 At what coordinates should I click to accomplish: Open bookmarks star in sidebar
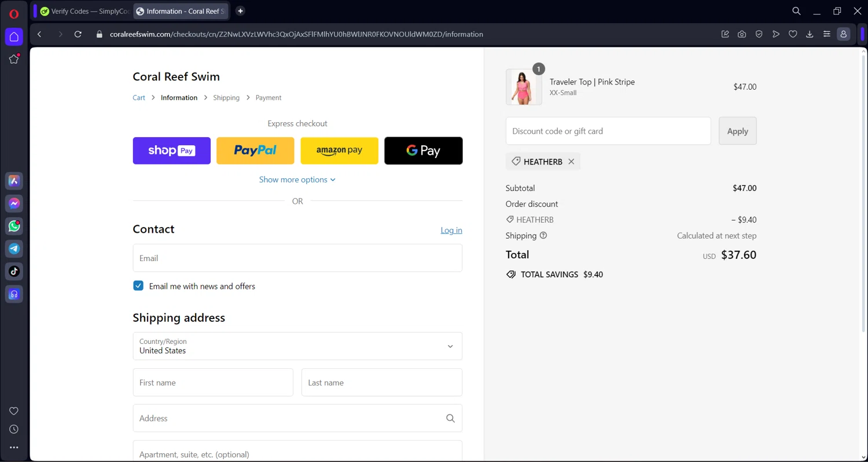pyautogui.click(x=14, y=59)
